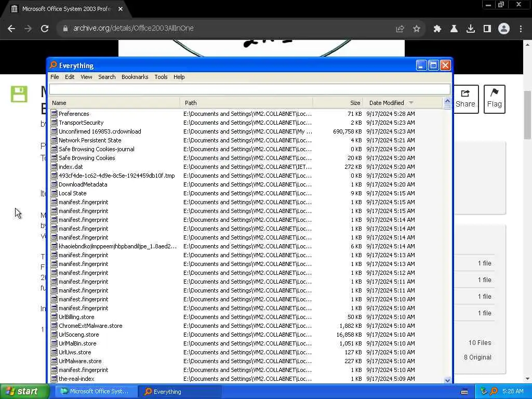Open the View menu in Everything
The width and height of the screenshot is (532, 399).
click(86, 77)
